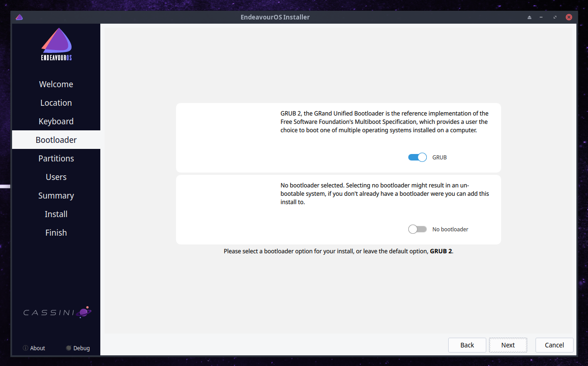Cancel the installation
Screen dimensions: 588x366
(555, 345)
